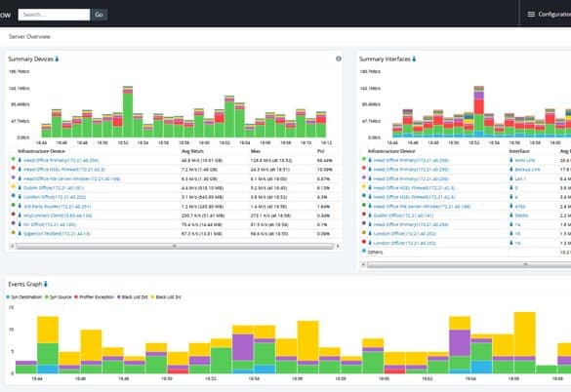
Task: Click the tallest 18:52 bar in Summary Devices chart
Action: (128, 112)
